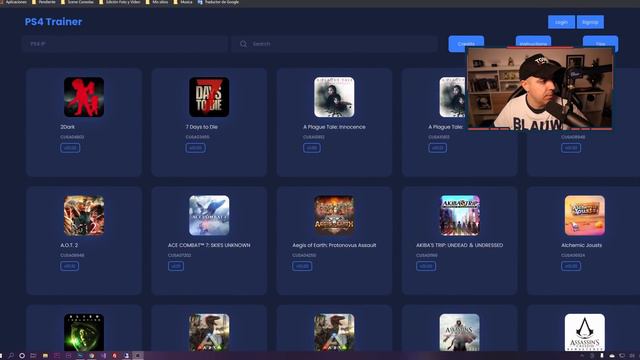Select the ACE COMBAT 7 cover icon

pyautogui.click(x=209, y=216)
